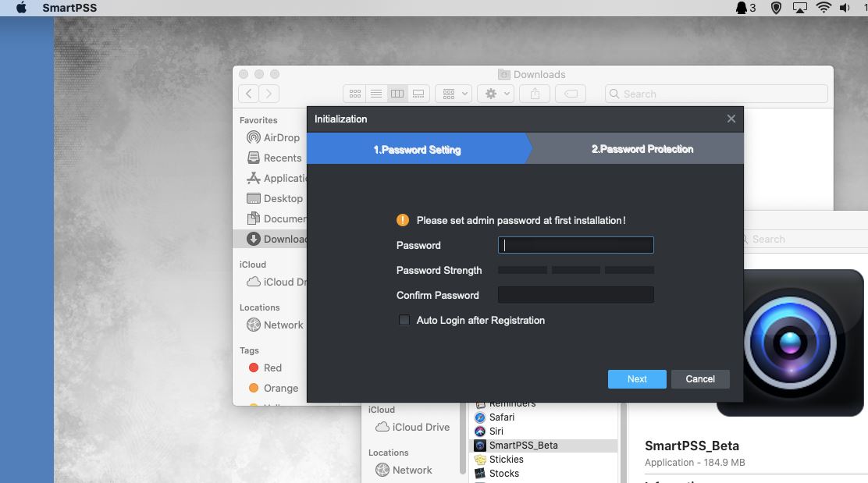Select Network in the rear Finder window

[x=404, y=470]
